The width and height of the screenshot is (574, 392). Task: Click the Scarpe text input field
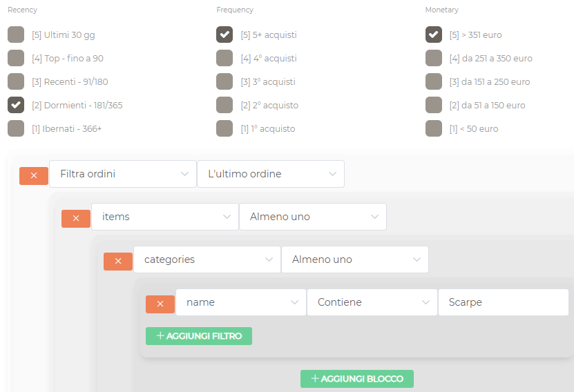point(503,302)
